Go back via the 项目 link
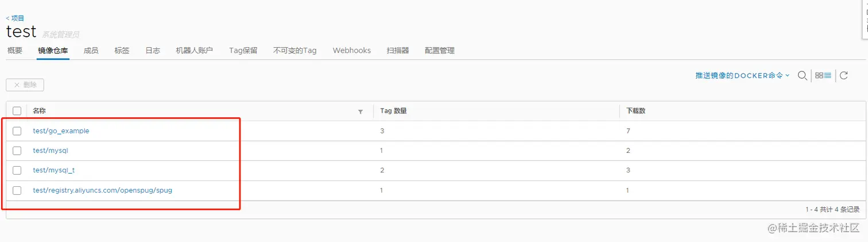 [x=15, y=18]
